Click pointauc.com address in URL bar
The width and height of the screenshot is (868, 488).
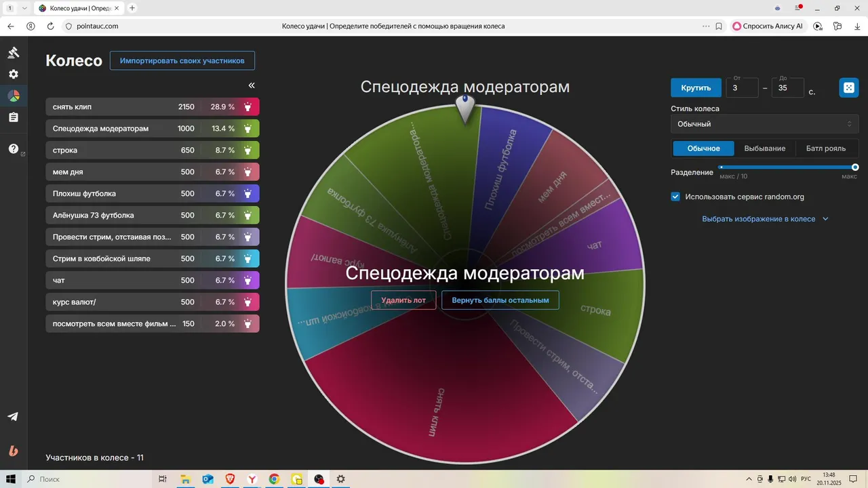(x=98, y=26)
